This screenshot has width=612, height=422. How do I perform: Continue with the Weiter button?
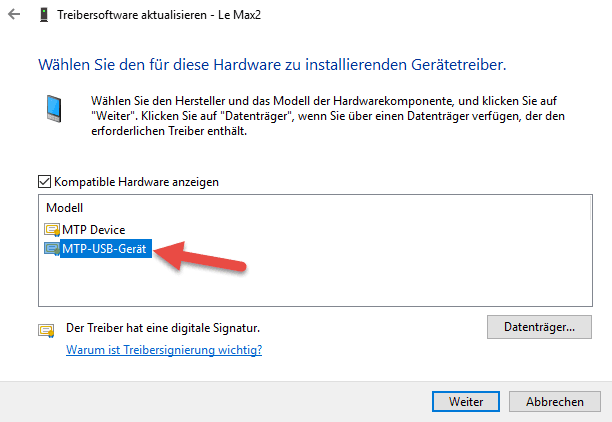[466, 401]
